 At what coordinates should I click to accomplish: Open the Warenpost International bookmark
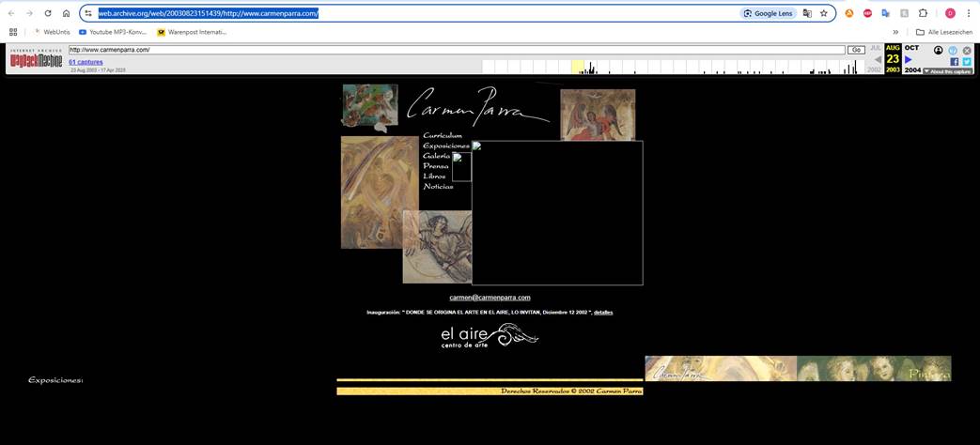(192, 32)
